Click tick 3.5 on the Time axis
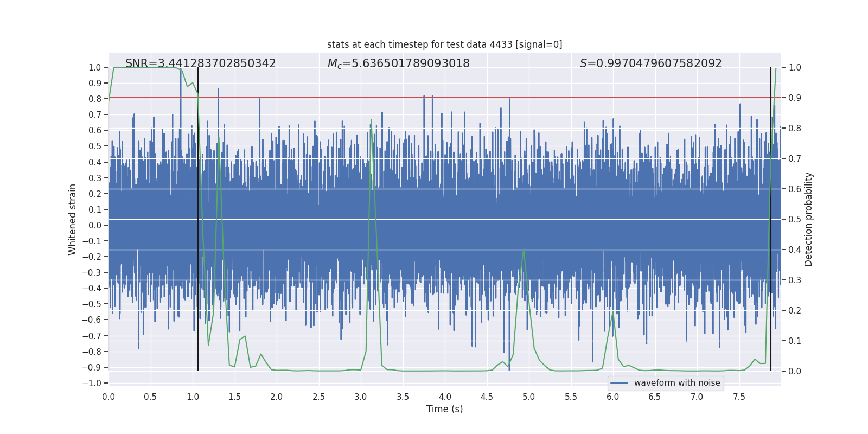 point(403,397)
